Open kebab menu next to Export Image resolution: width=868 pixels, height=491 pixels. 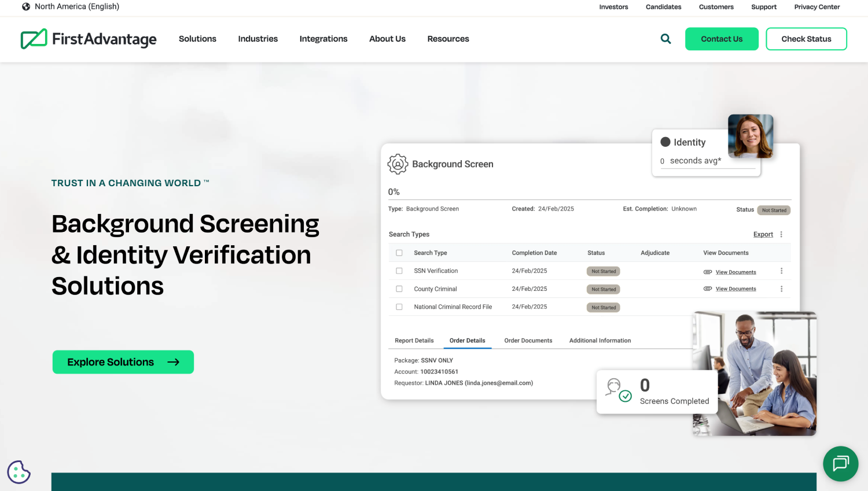tap(781, 234)
